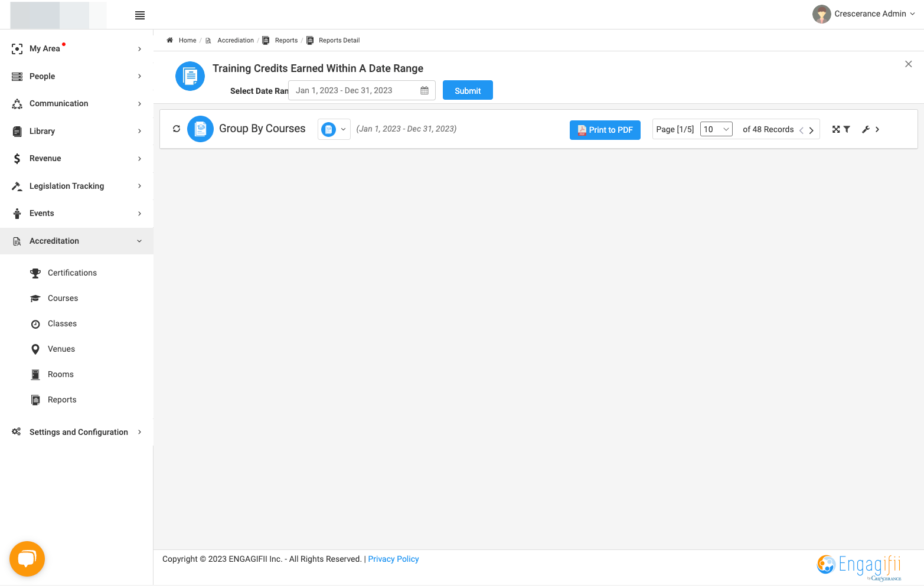Screen dimensions: 924x586
Task: Open Rooms in sidebar
Action: click(61, 374)
